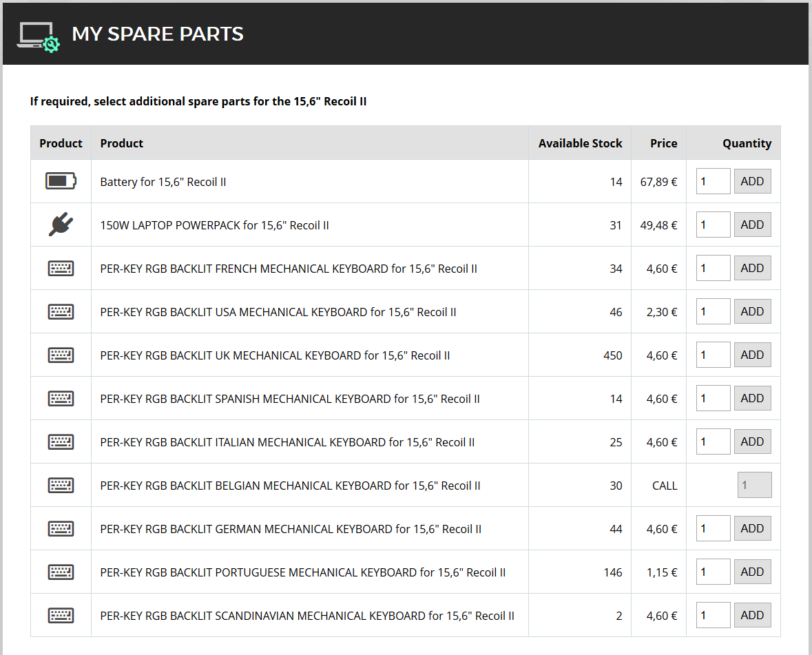Click the PORTUGUESE MECHANICAL KEYBOARD product name
Screen dimensions: 812x655
(x=303, y=573)
